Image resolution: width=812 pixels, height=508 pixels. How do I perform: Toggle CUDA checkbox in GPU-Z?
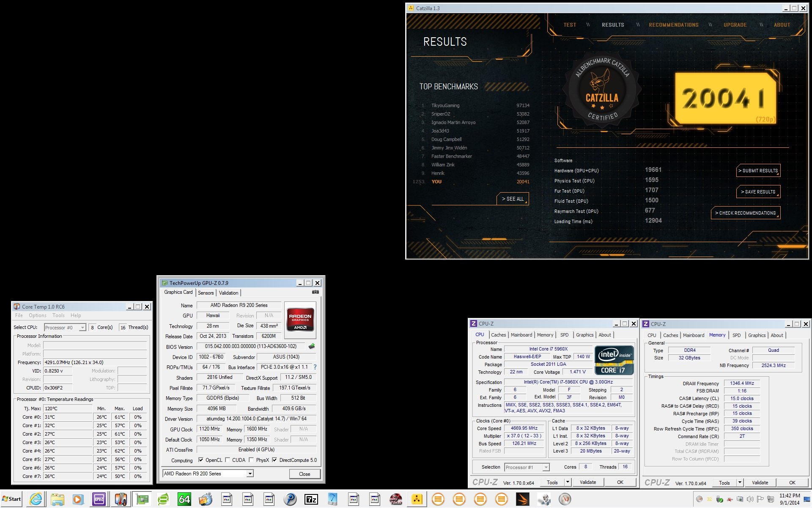(228, 460)
